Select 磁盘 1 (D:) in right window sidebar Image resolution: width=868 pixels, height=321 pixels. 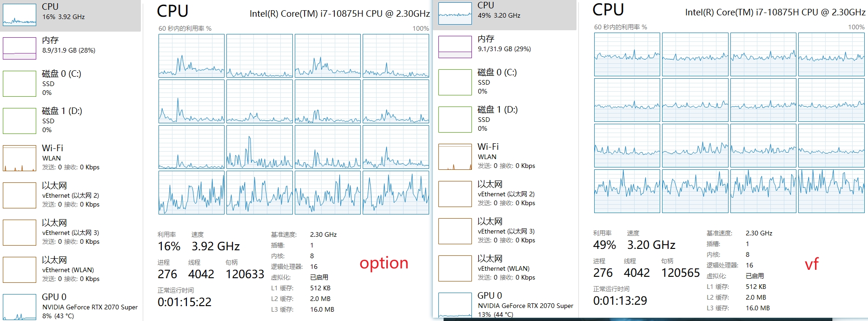(x=504, y=119)
